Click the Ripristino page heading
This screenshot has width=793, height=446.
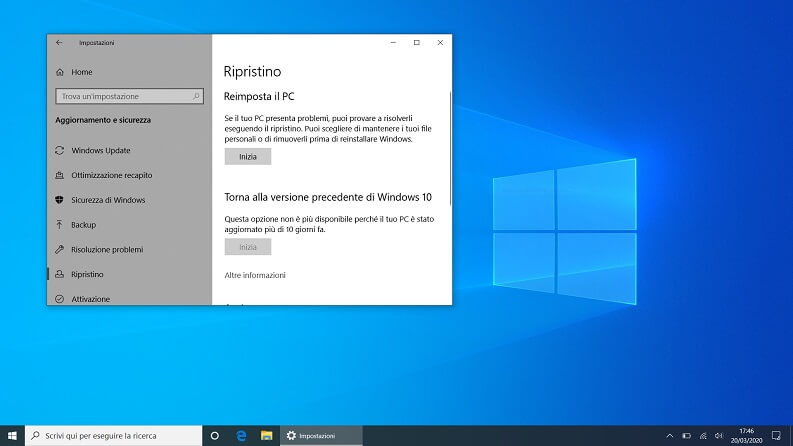pos(252,72)
